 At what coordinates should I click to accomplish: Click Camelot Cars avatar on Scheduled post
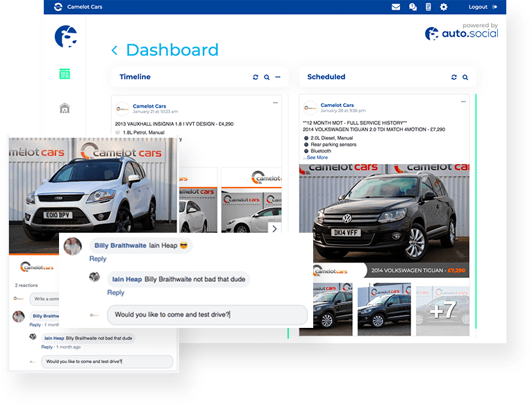pos(310,108)
